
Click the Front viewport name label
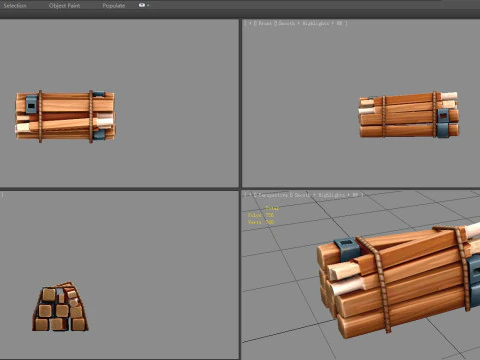(x=265, y=23)
